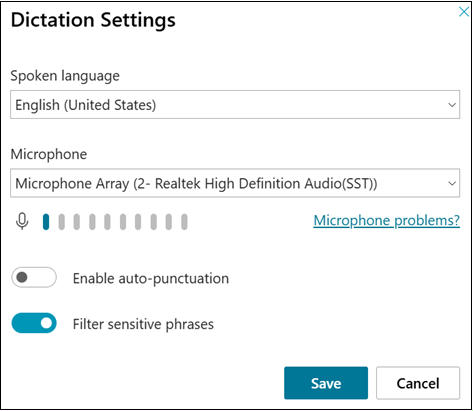Viewport: 473px width, 411px height.
Task: Open the Microphone problems? help link
Action: tap(387, 221)
